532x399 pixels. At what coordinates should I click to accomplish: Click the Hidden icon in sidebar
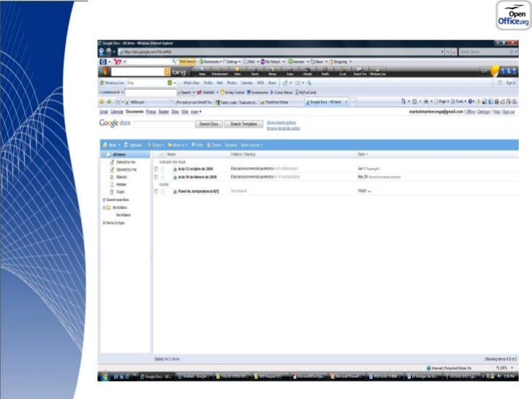112,185
